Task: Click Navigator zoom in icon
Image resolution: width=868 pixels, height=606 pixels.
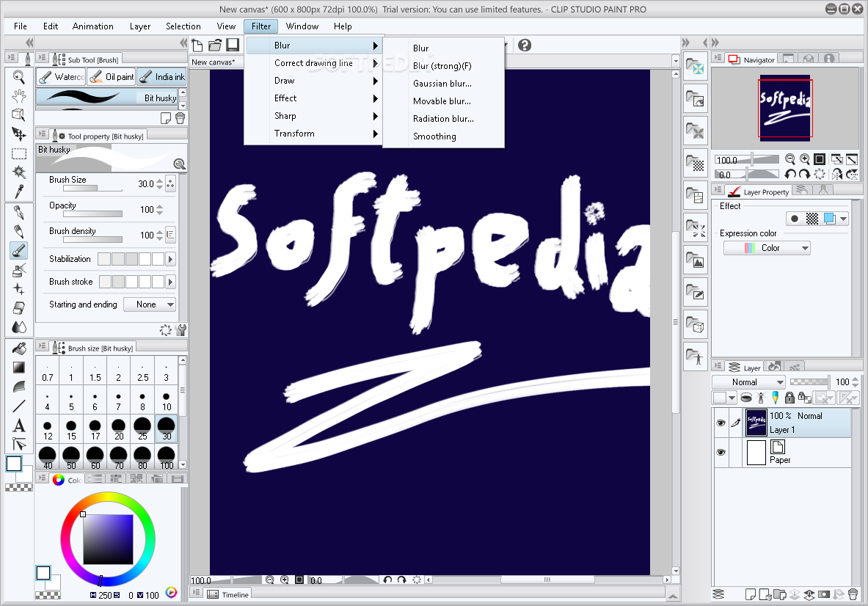Action: click(x=805, y=159)
